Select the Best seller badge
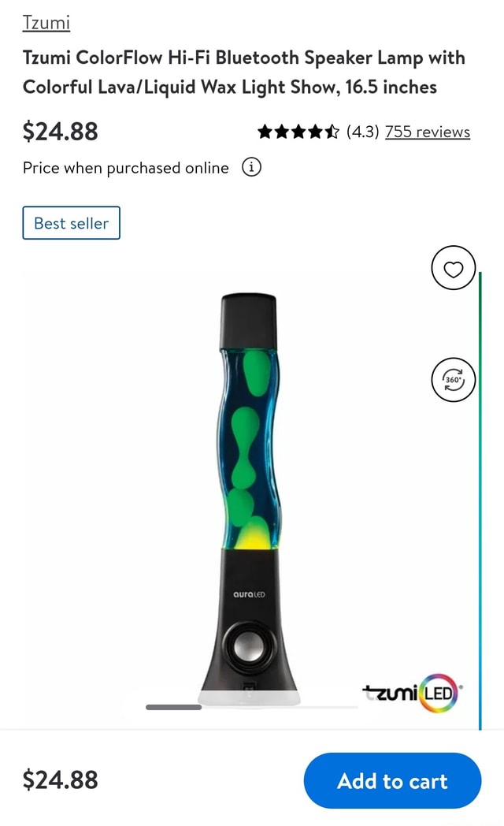Viewport: 504px width, 826px height. pyautogui.click(x=71, y=223)
